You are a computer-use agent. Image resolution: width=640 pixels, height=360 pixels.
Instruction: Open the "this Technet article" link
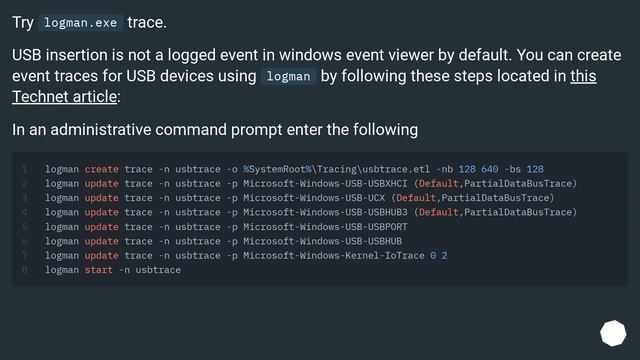tap(583, 76)
